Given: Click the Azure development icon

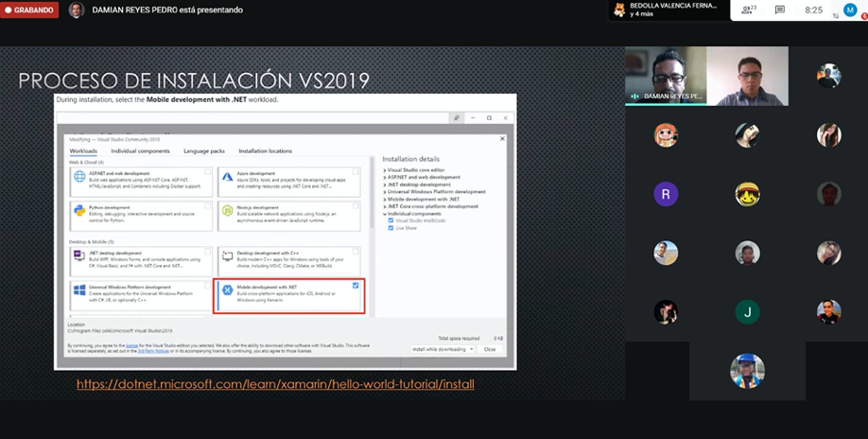Looking at the screenshot, I should coord(228,177).
